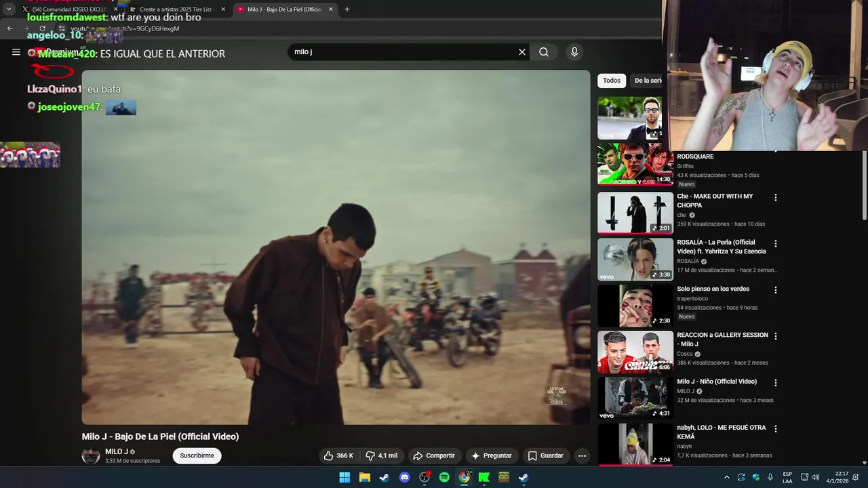Select the Todos filter chip
Image resolution: width=868 pixels, height=488 pixels.
click(612, 81)
